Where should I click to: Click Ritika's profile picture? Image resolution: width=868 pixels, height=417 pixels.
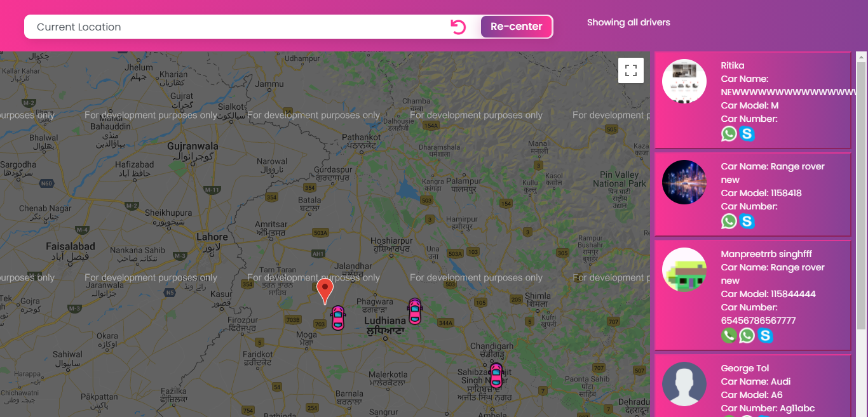684,81
